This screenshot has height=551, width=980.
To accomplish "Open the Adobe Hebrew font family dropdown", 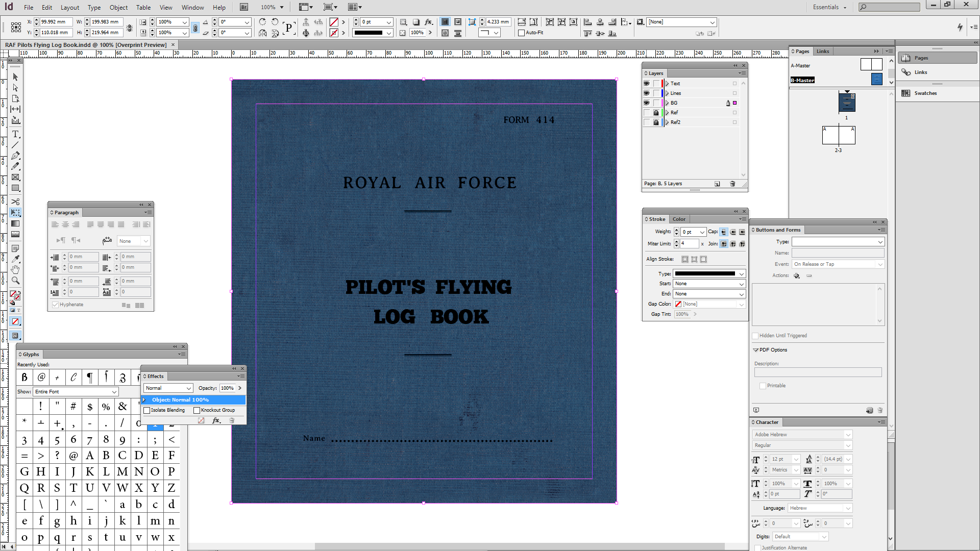I will 802,435.
